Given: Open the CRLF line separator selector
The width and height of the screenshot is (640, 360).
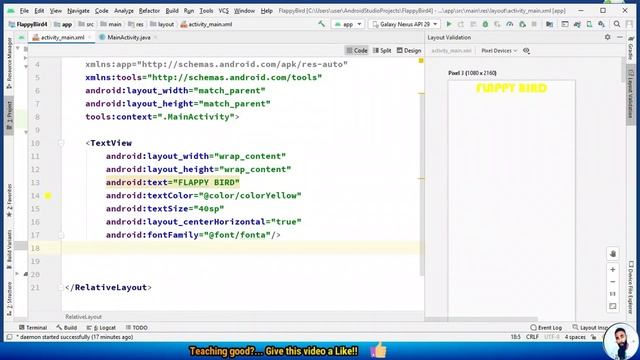Looking at the screenshot, I should 532,337.
